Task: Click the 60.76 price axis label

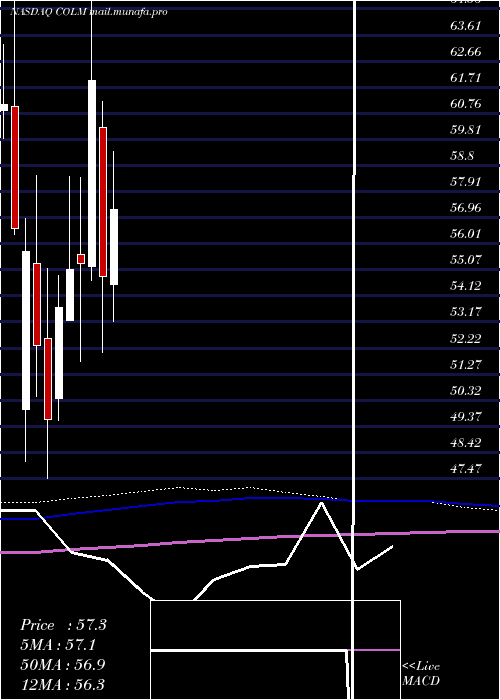Action: click(466, 104)
